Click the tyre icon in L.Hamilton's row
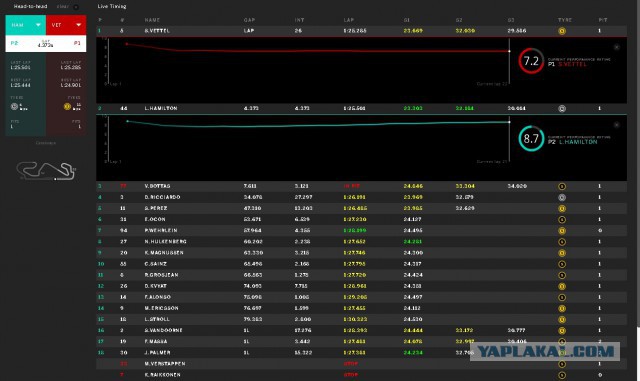Image resolution: width=640 pixels, height=381 pixels. (562, 109)
